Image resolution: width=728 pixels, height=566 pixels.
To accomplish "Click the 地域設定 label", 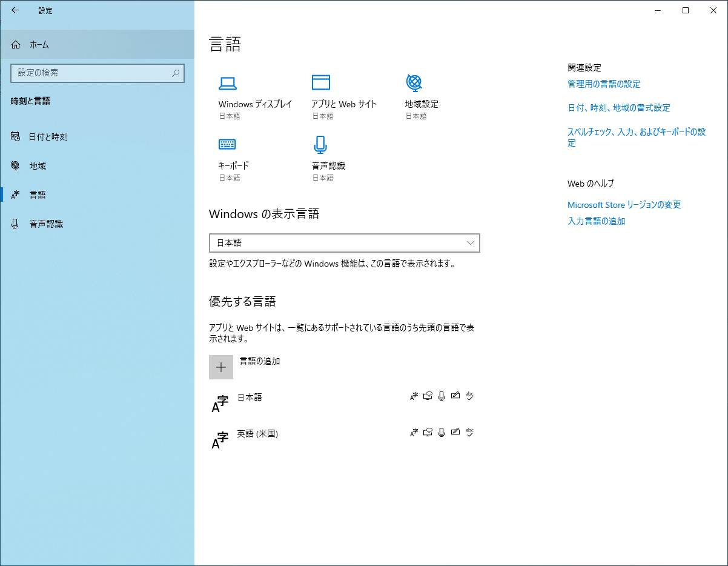I will (x=422, y=104).
